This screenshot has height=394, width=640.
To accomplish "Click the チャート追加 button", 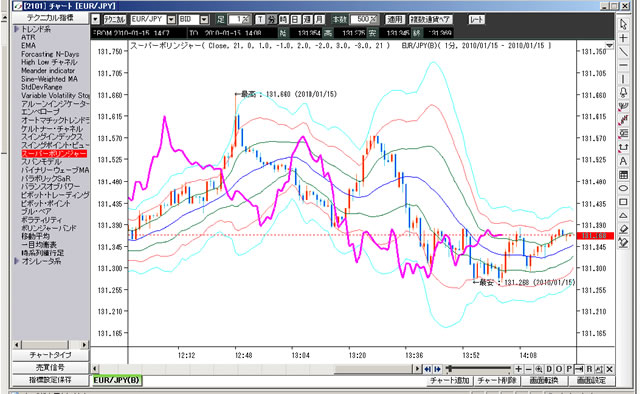I will coord(449,381).
